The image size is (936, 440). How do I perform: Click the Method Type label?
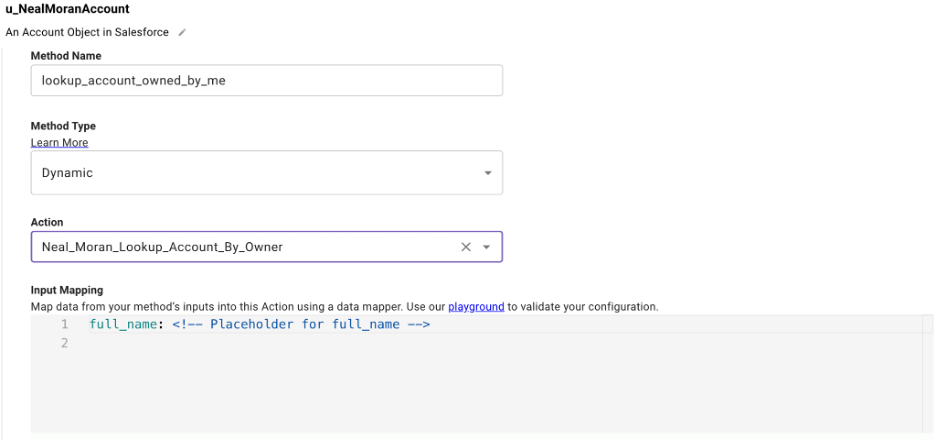pos(63,126)
